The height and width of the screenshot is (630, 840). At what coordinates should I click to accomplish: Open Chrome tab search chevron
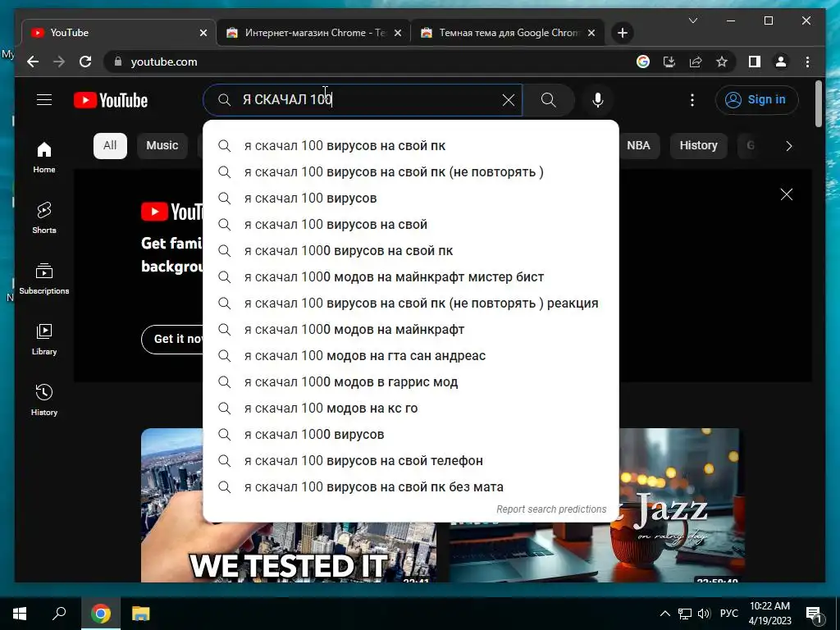pyautogui.click(x=692, y=21)
